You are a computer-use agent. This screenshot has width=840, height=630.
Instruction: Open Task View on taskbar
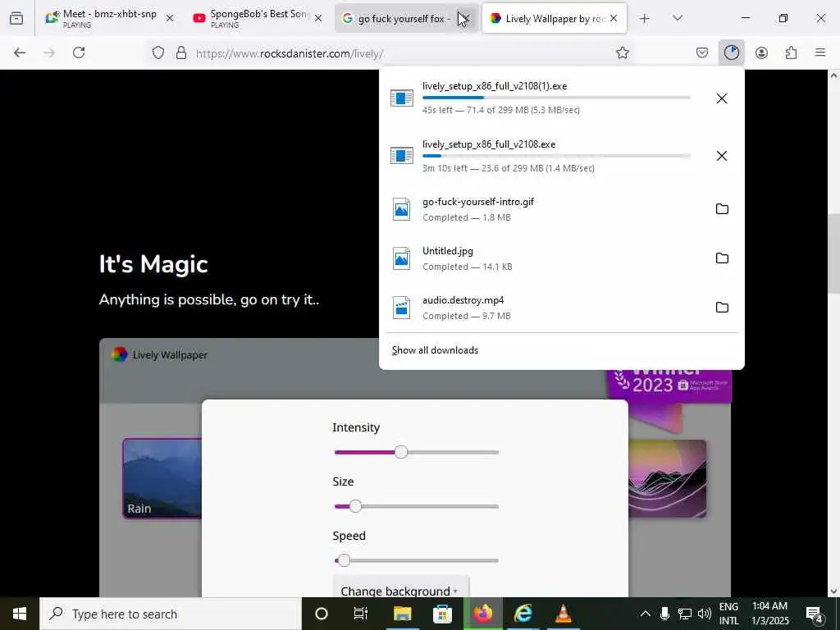(361, 614)
